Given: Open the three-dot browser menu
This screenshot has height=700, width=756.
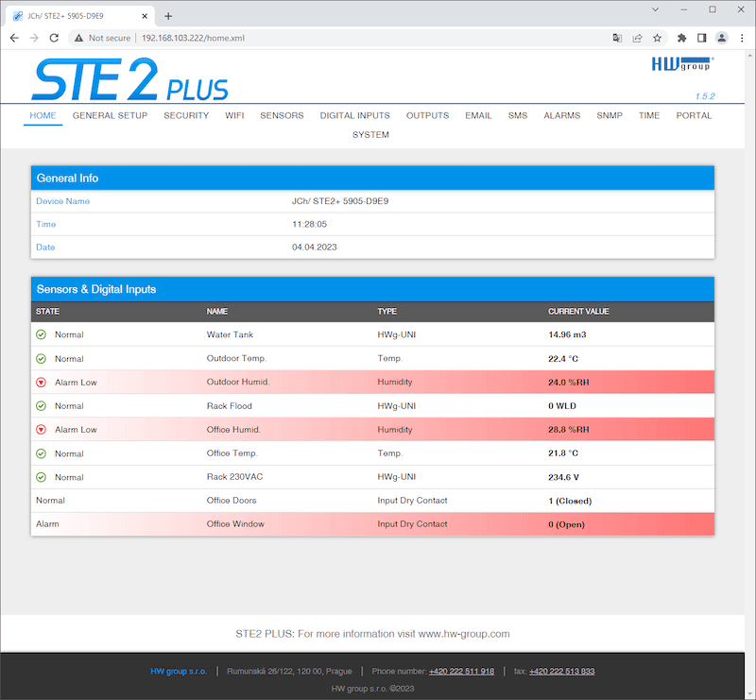Looking at the screenshot, I should [x=741, y=38].
